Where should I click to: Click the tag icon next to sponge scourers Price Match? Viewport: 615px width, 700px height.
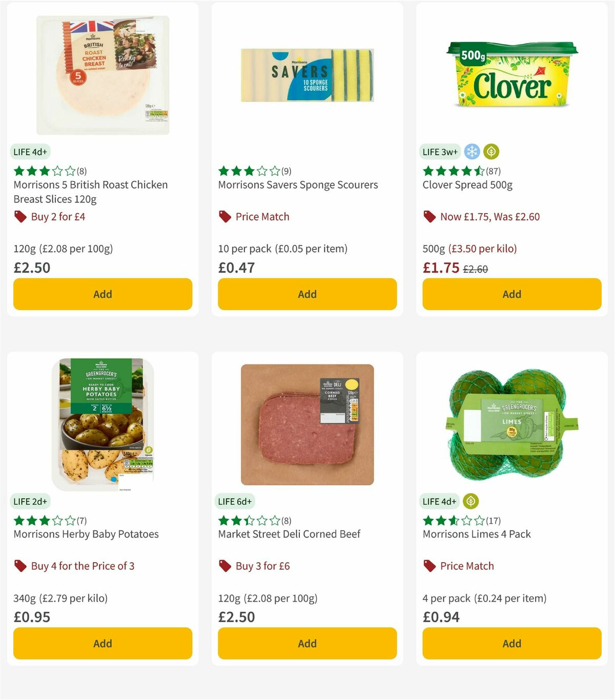point(224,216)
